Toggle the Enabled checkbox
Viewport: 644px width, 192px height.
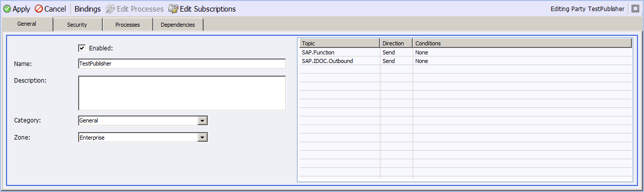[x=82, y=48]
